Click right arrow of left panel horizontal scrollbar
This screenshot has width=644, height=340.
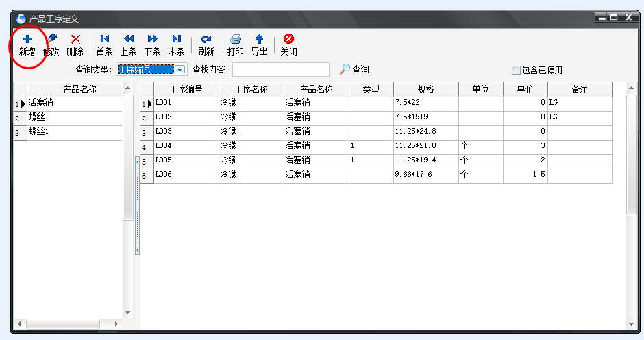tap(116, 324)
